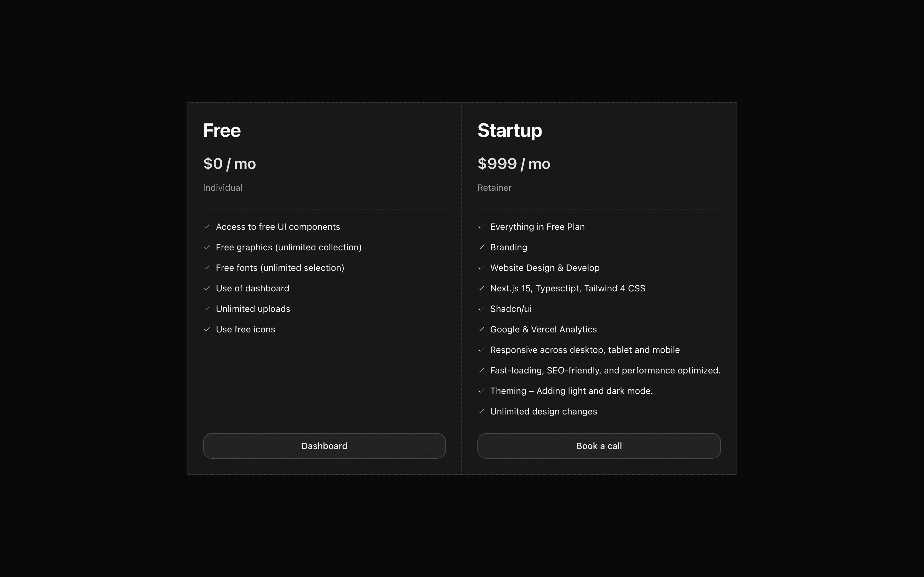Click checkmark icon beside Shadcn/ui
The width and height of the screenshot is (924, 577).
(x=481, y=309)
